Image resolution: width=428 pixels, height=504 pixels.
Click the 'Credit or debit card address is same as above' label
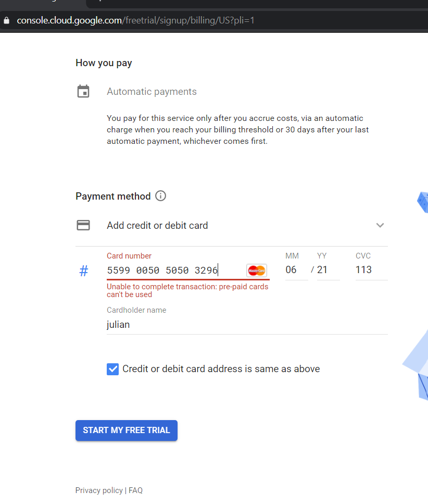pos(221,369)
